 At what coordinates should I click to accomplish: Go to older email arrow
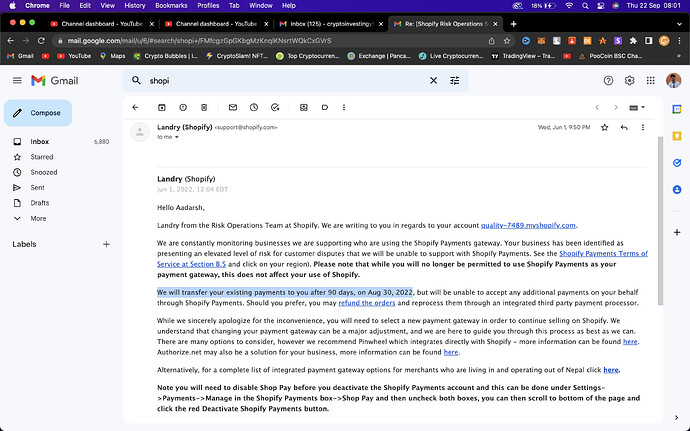[x=616, y=107]
